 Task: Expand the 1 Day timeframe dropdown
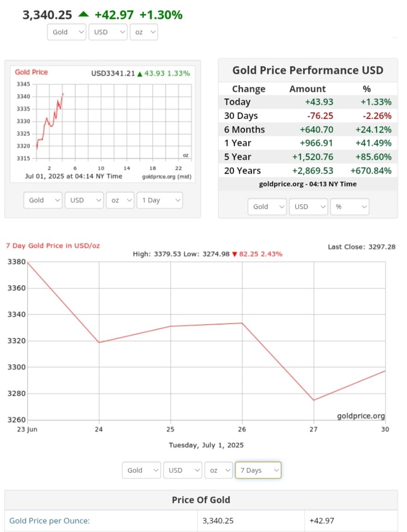[159, 200]
